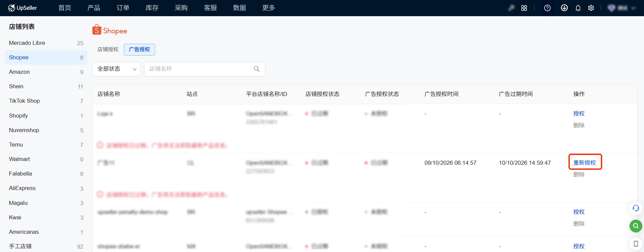
Task: Select Shopee in store list
Action: (46, 57)
